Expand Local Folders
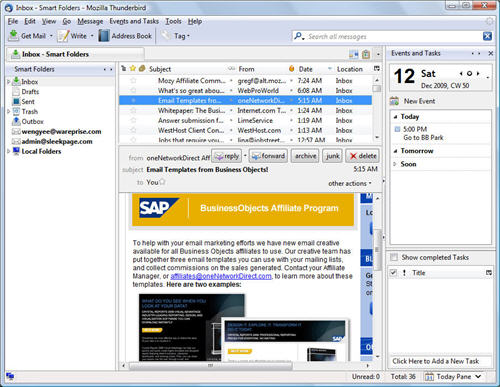 point(9,151)
